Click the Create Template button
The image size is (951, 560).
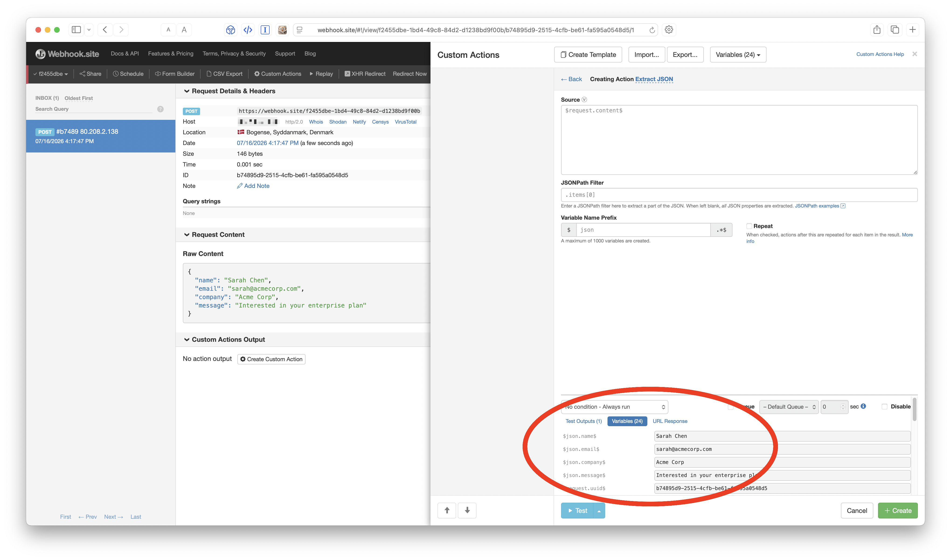[x=588, y=55]
